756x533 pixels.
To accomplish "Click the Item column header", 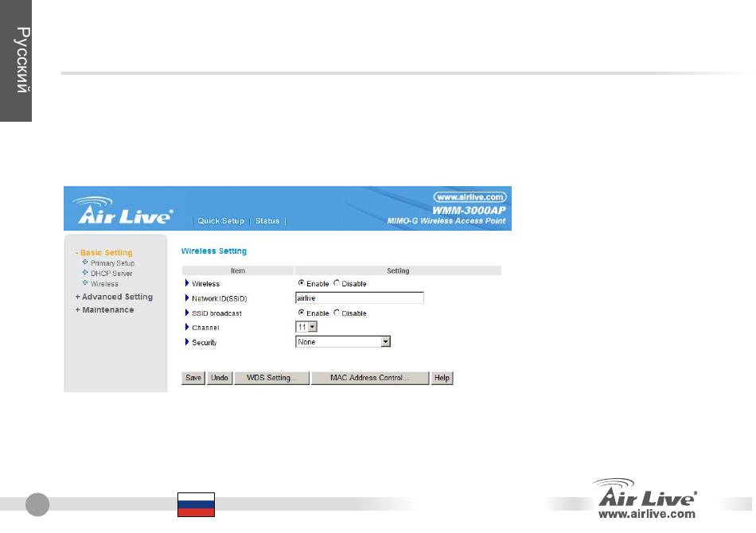I will [x=238, y=270].
